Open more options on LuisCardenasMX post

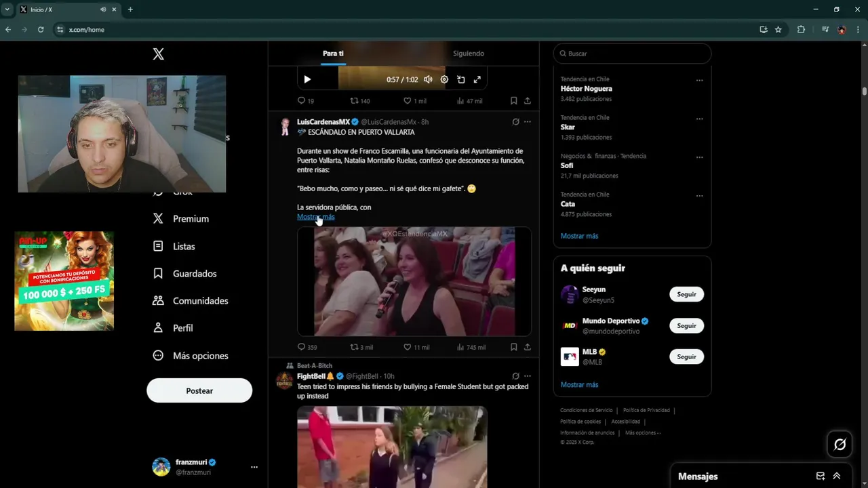[528, 122]
